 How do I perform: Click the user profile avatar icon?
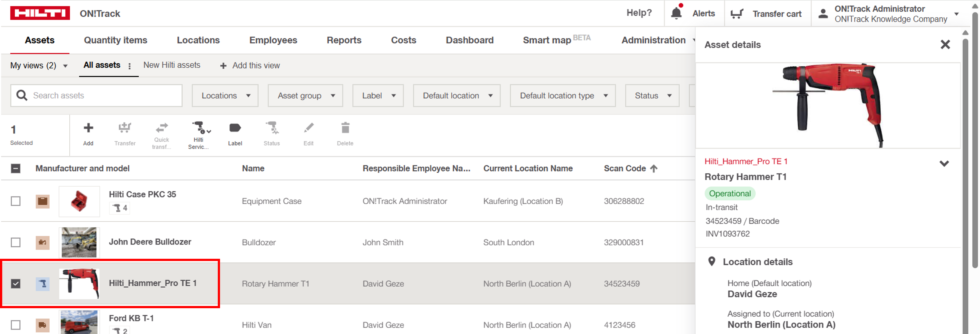(823, 14)
